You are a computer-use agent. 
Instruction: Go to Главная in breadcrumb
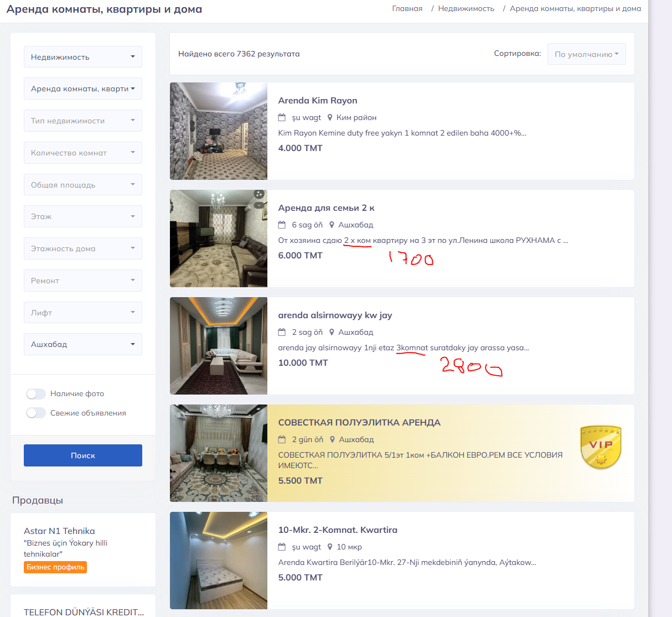(407, 9)
